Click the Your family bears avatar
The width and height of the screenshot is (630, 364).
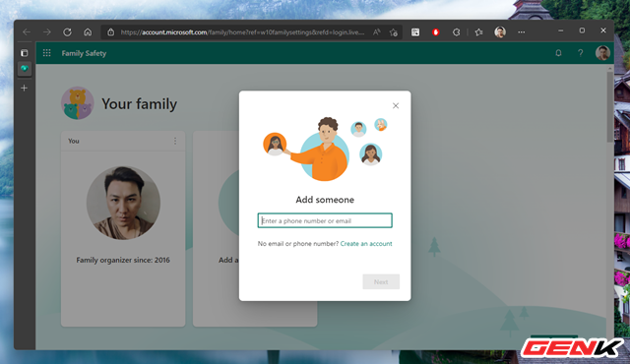tap(78, 103)
